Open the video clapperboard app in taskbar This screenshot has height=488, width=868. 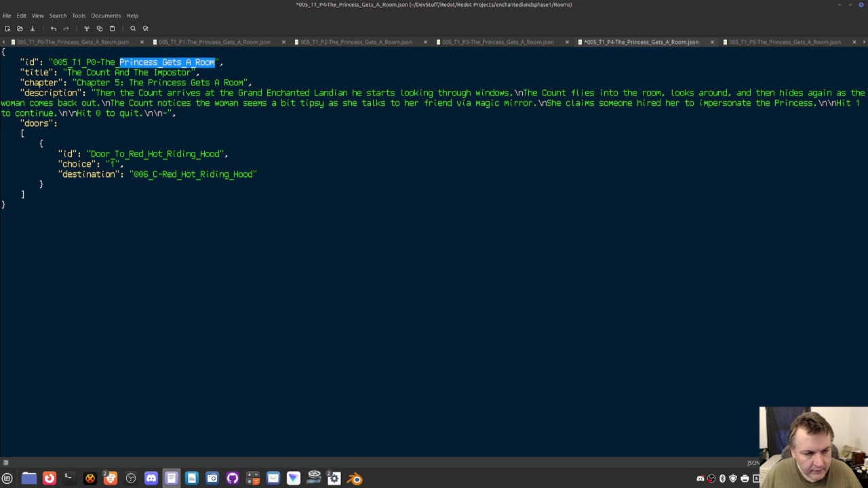(x=313, y=479)
